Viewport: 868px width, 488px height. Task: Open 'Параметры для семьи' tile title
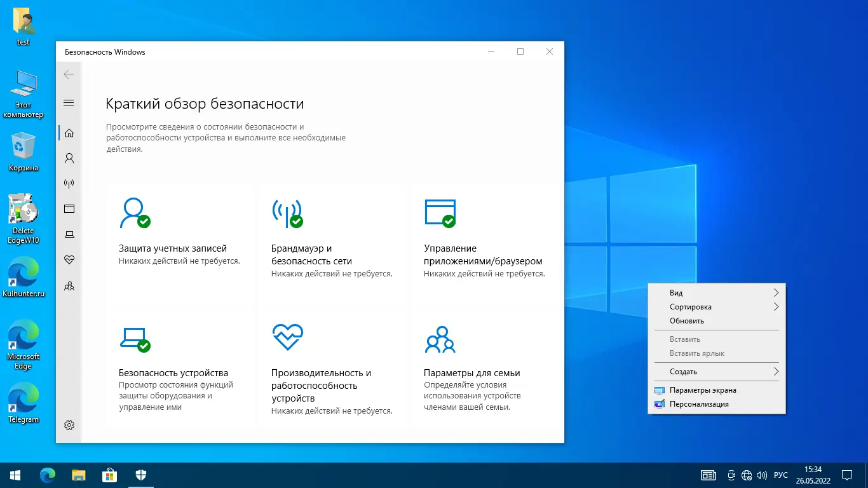tap(472, 373)
